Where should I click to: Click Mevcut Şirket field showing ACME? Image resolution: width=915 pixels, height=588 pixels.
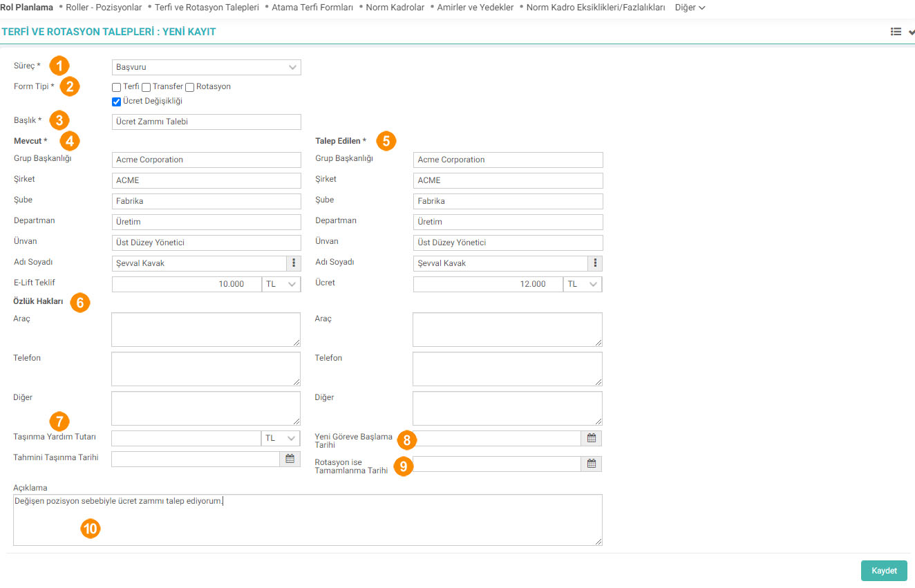click(x=207, y=180)
